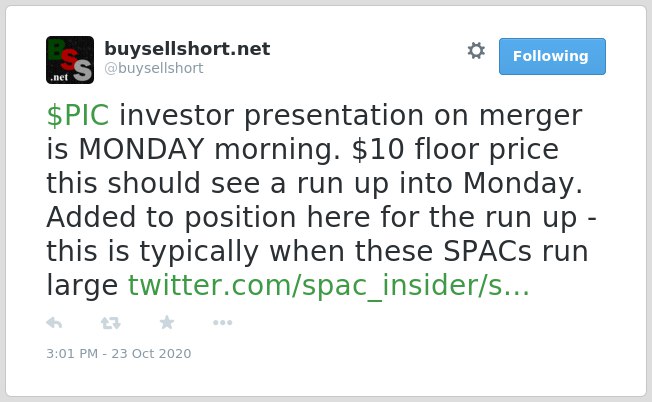The width and height of the screenshot is (652, 402).
Task: Follow the twitter.com/spac_insider link
Action: (x=328, y=286)
